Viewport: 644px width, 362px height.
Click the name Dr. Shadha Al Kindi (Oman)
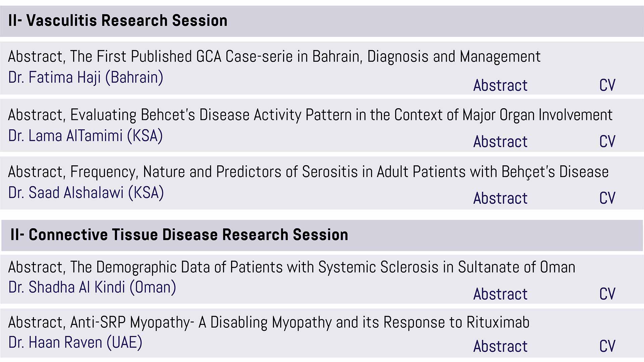tap(92, 288)
